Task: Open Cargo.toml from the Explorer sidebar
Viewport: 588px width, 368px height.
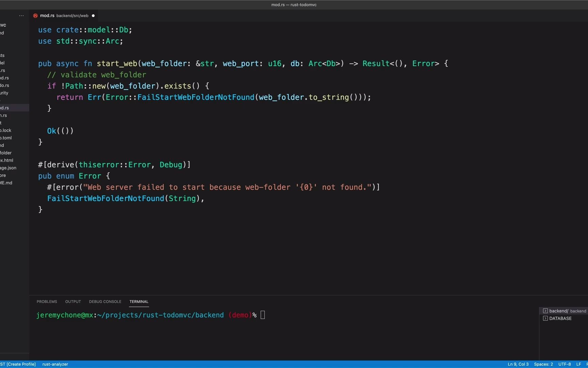Action: coord(6,138)
